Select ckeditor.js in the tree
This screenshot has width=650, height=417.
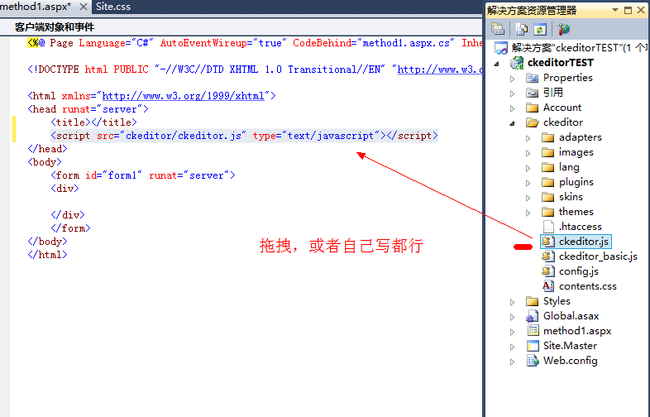(584, 241)
